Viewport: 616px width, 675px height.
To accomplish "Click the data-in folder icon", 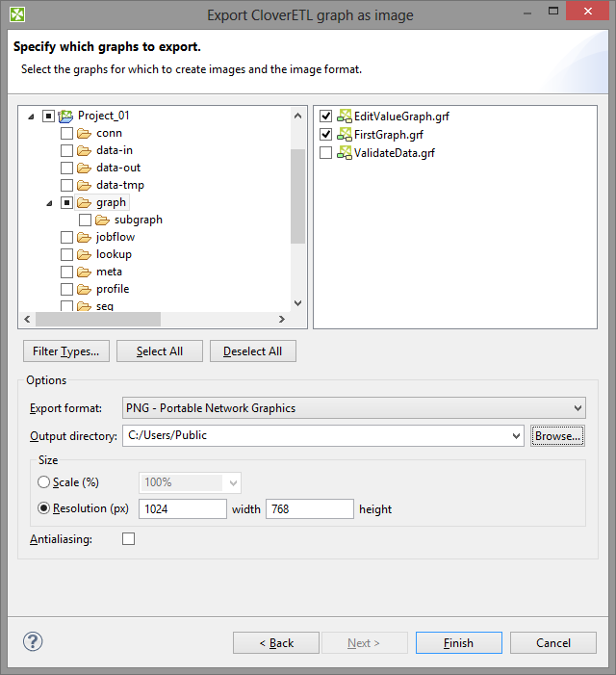I will click(x=85, y=150).
